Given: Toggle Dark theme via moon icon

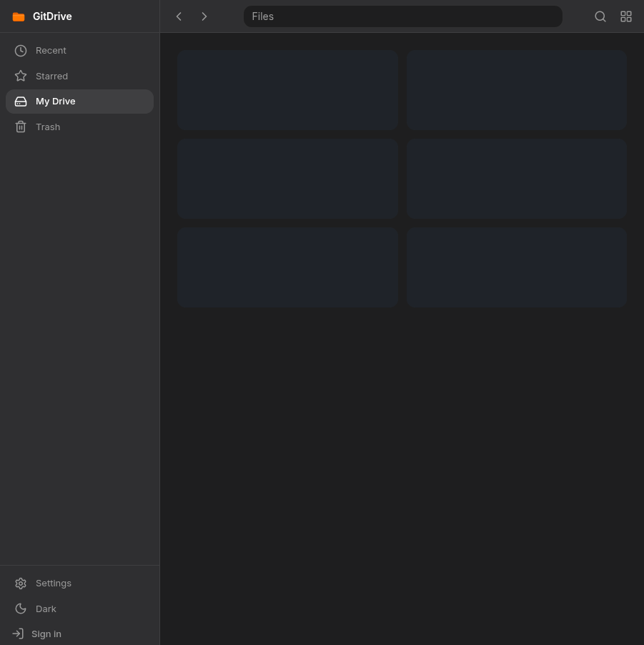Looking at the screenshot, I should click(21, 609).
